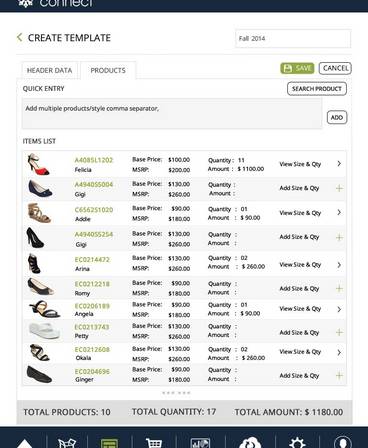
Task: Expand Felicia row chevron arrow
Action: 339,163
